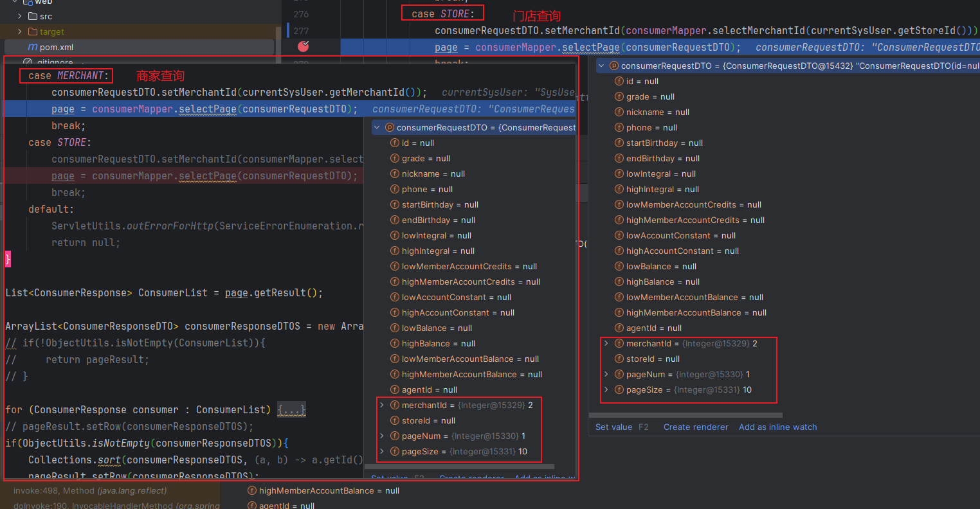Screen dimensions: 980x509
Task: Expand pageNum node in the STORE popup
Action: (606, 374)
